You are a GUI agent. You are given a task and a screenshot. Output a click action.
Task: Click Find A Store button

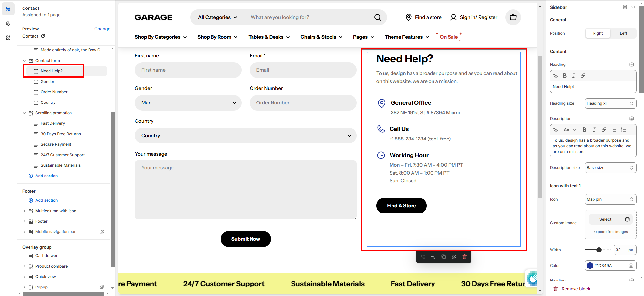tap(401, 206)
